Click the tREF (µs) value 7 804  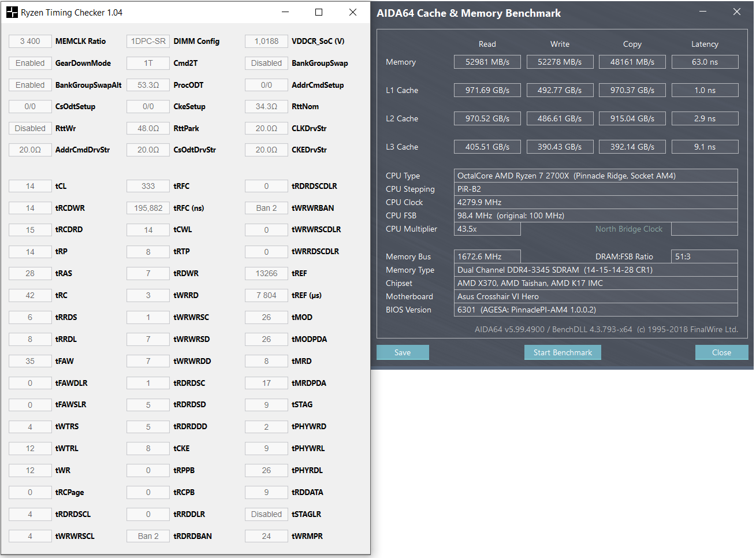266,295
